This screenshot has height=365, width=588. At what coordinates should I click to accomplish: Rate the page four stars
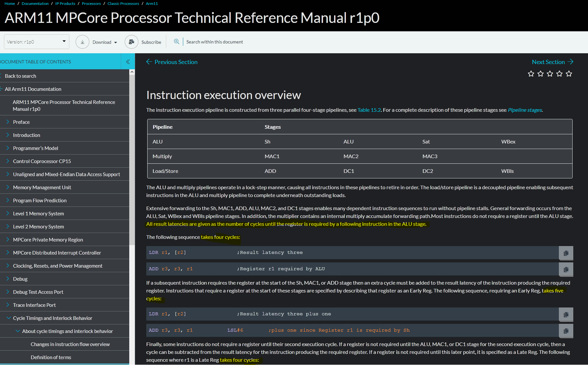tap(560, 74)
